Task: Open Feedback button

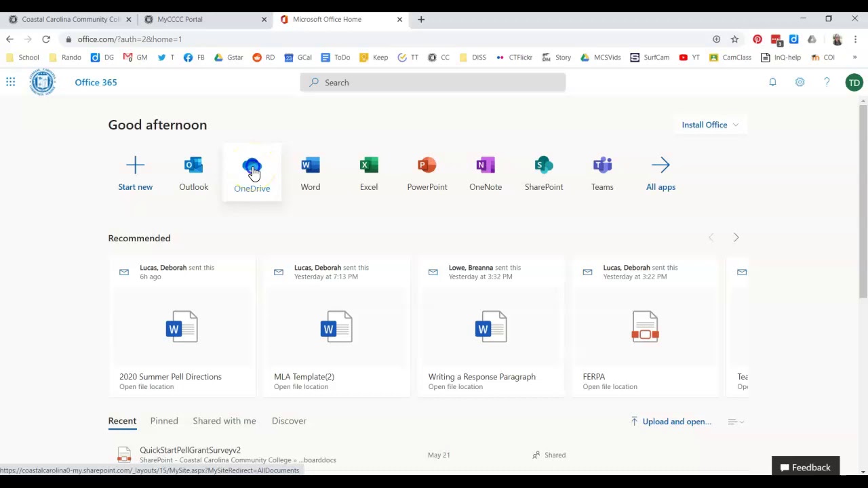Action: point(806,467)
